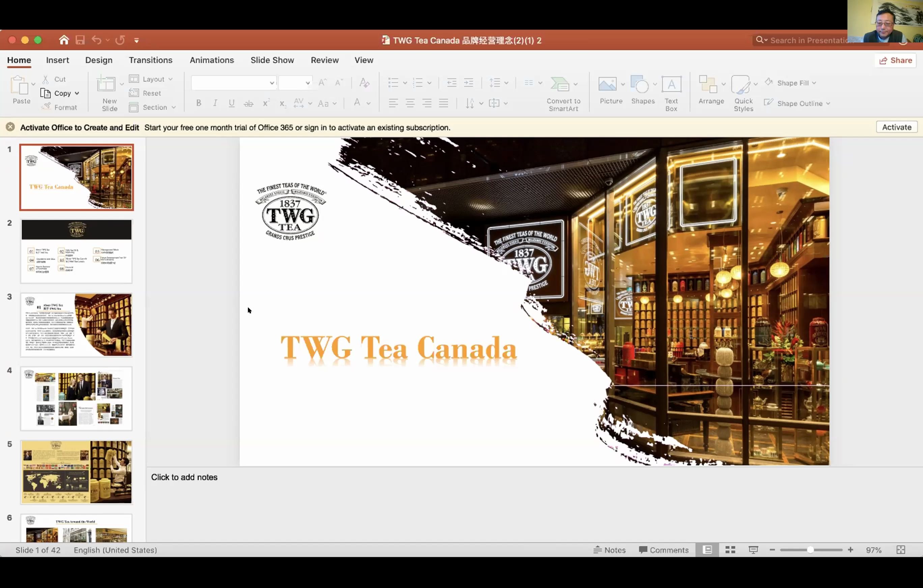The image size is (923, 588).
Task: Click the zoom in plus button
Action: click(x=850, y=550)
